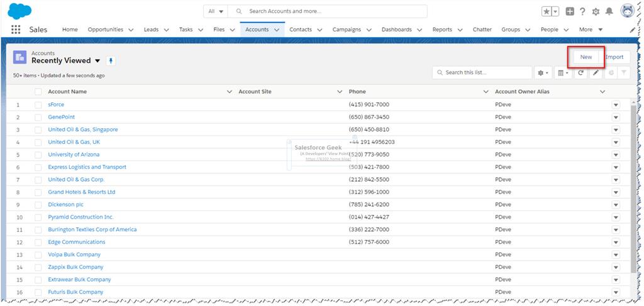The height and width of the screenshot is (306, 644).
Task: Click the Accounts object icon
Action: [x=19, y=57]
